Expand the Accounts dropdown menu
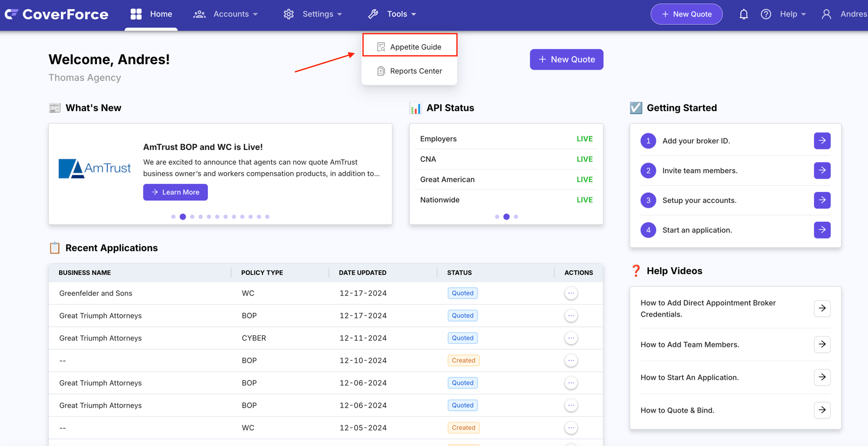The width and height of the screenshot is (868, 446). 226,14
